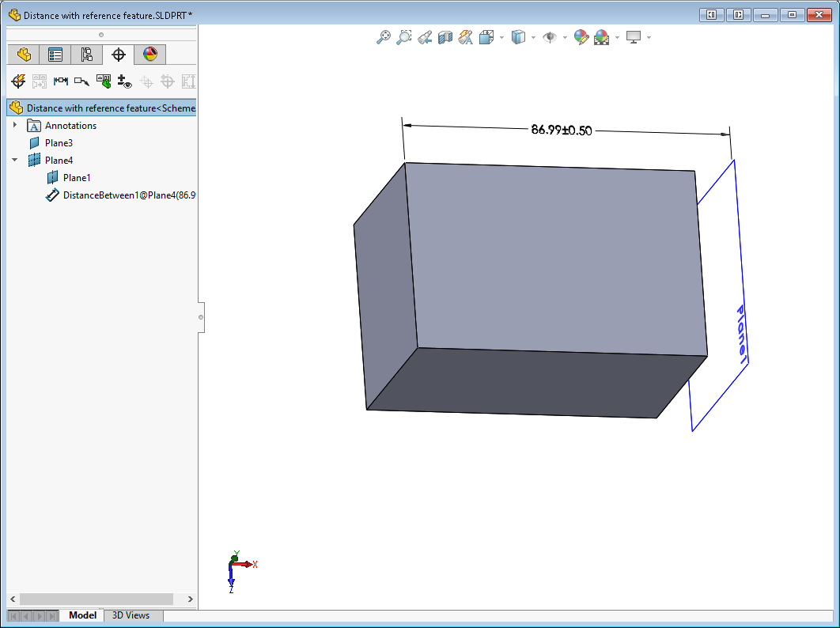Click the Auto Dimension Scheme icon

18,81
